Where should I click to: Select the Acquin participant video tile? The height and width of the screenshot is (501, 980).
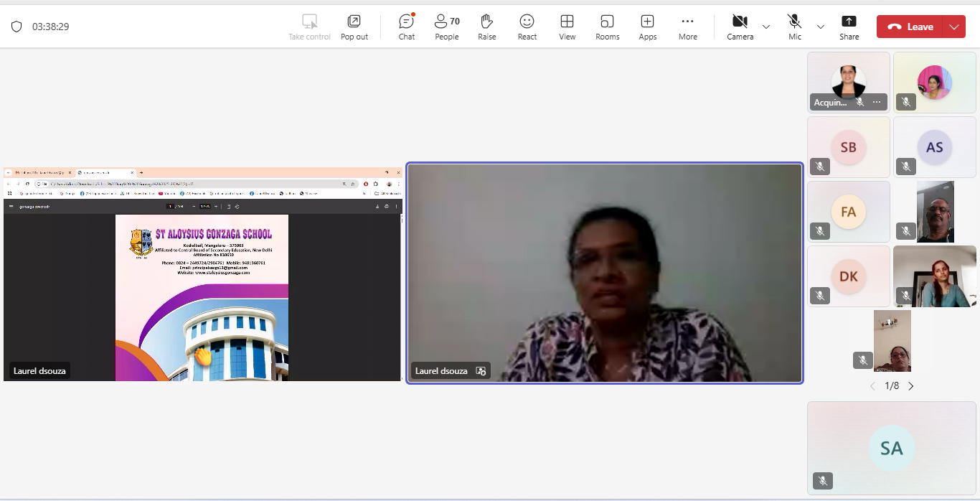849,82
